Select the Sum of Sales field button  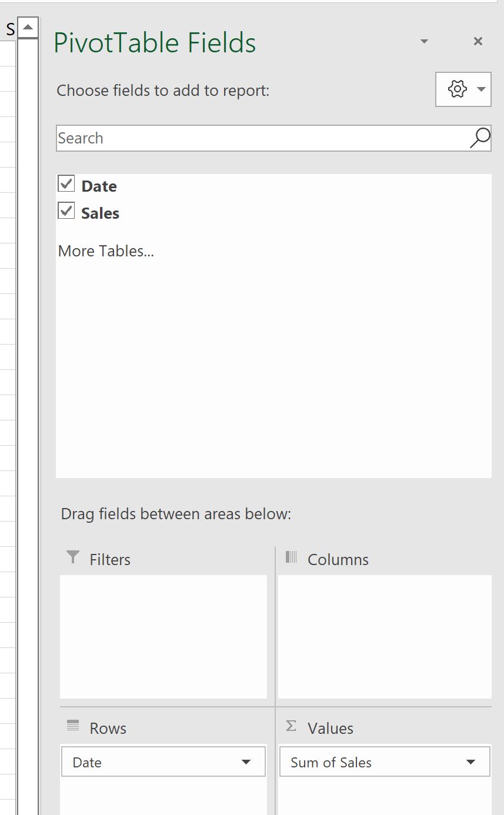(x=385, y=762)
